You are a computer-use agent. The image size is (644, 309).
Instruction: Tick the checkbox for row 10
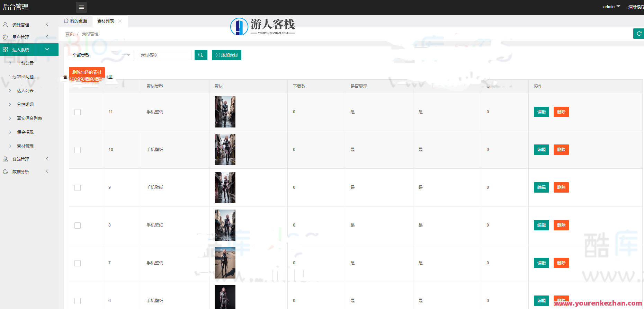(x=78, y=150)
